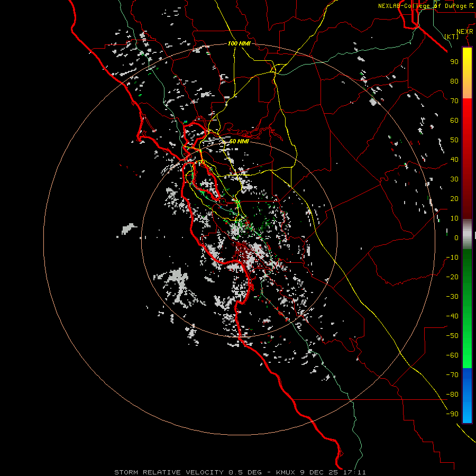Click the blue bottom segment of the color bar

467,396
